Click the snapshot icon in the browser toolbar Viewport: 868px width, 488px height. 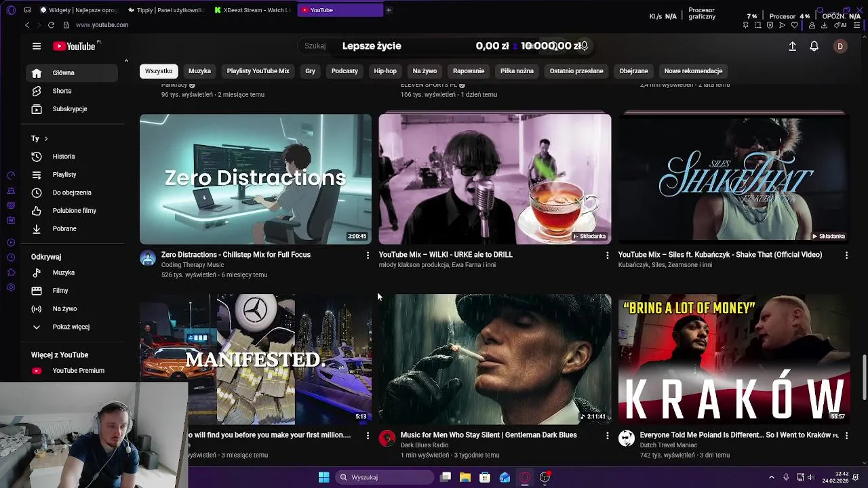tap(757, 25)
